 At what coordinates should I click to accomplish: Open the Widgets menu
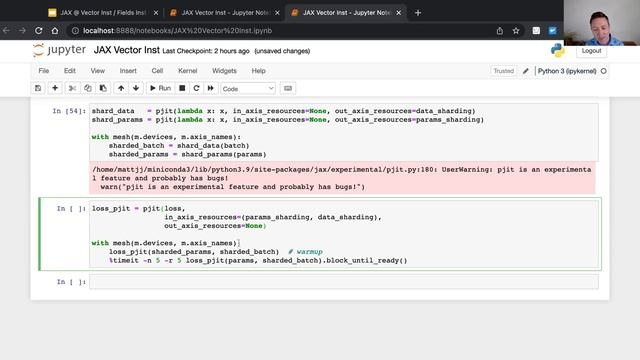click(224, 71)
